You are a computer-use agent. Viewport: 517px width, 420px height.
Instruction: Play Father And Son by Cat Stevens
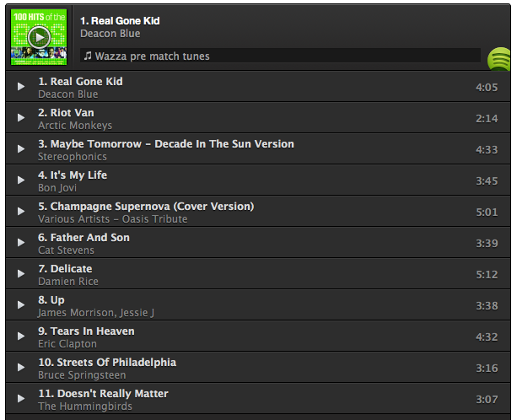tap(21, 244)
